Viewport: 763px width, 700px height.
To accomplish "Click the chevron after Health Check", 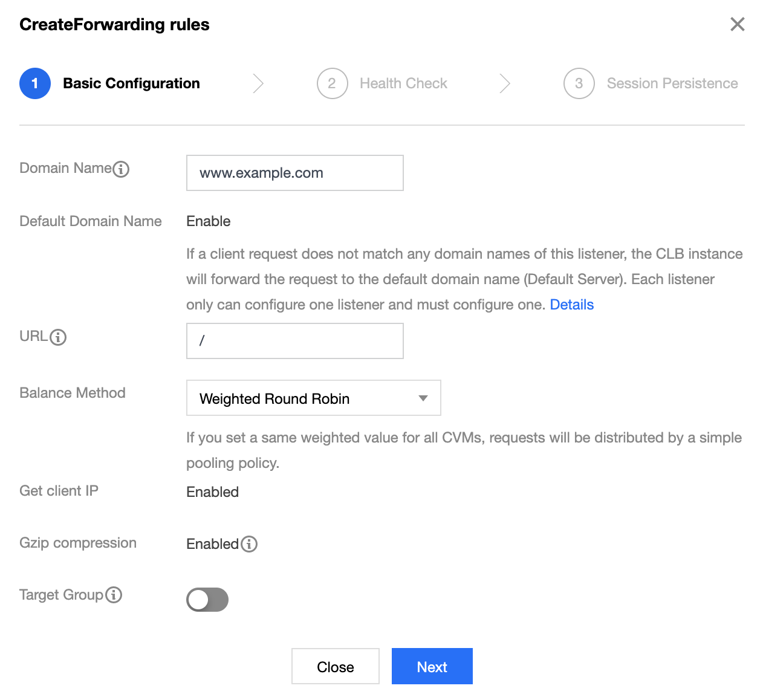I will [x=505, y=83].
